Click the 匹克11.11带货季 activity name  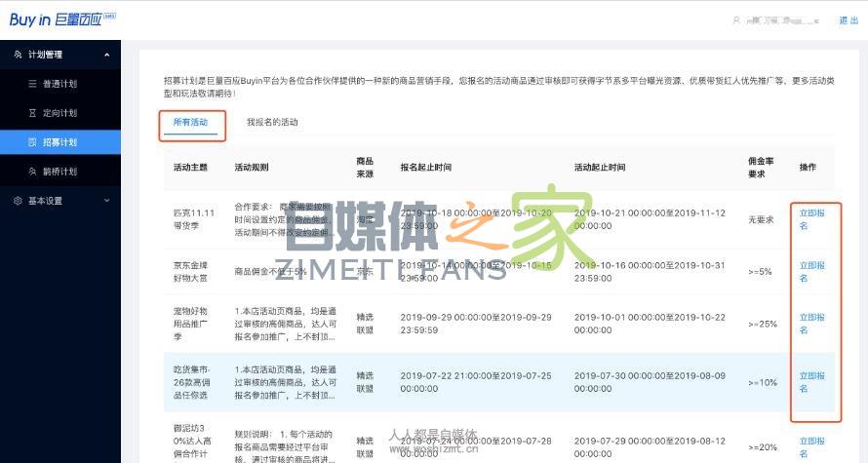click(x=194, y=219)
